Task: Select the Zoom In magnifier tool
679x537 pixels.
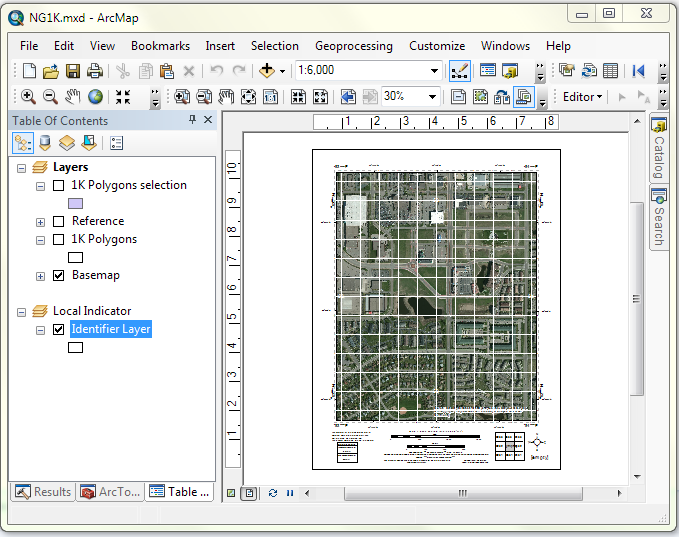Action: (x=28, y=97)
